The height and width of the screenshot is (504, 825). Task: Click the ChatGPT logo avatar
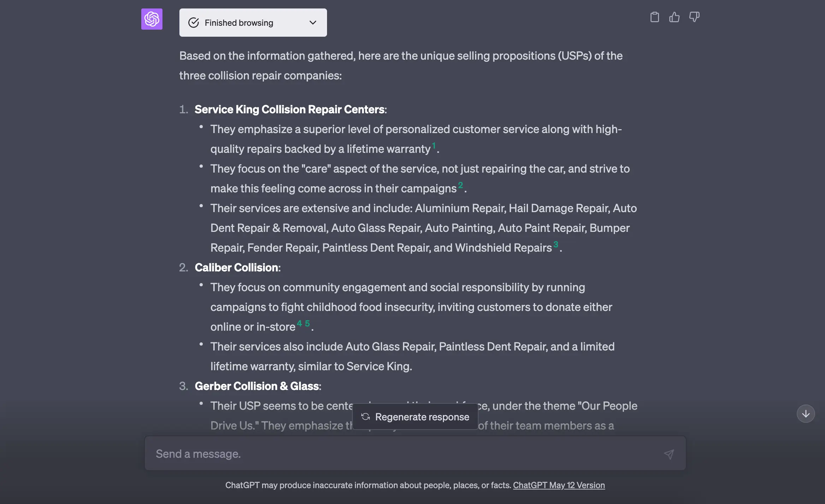tap(152, 19)
